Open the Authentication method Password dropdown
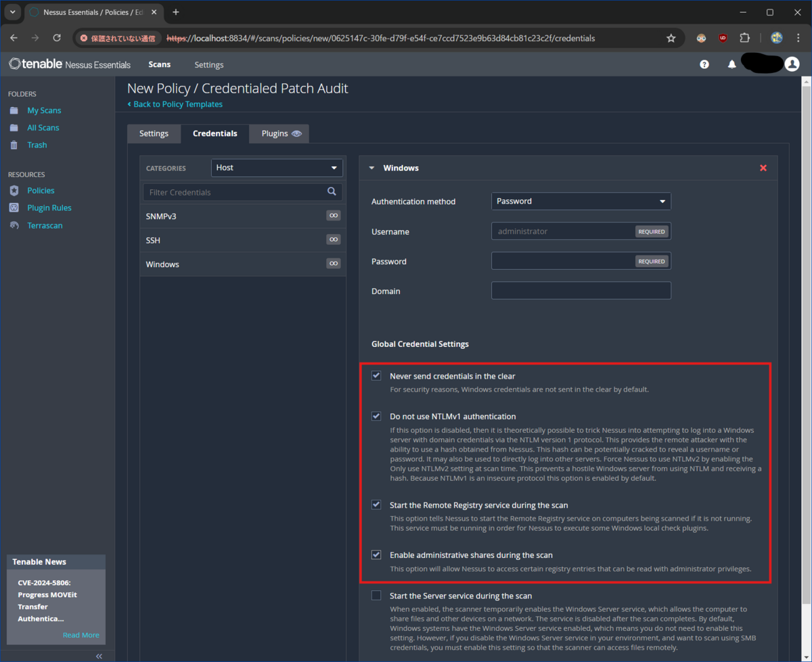 coord(581,201)
